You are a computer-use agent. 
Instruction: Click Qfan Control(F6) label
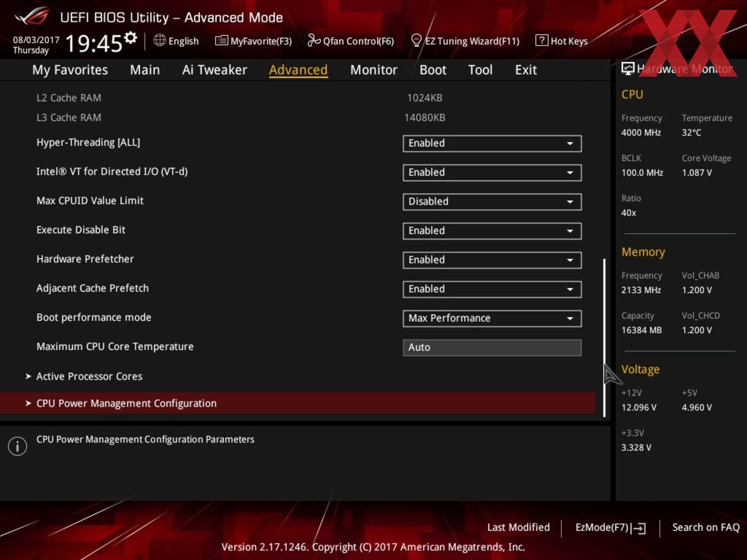(358, 41)
